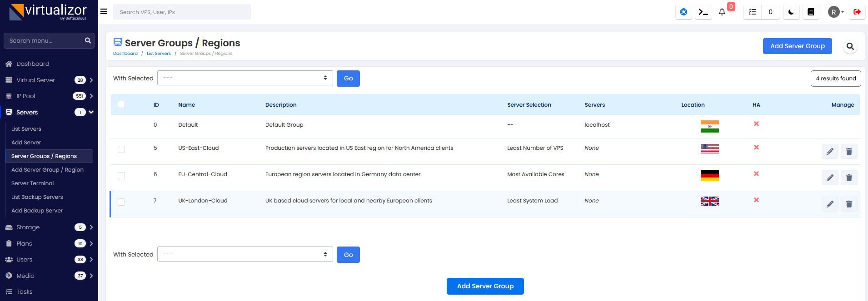Image resolution: width=868 pixels, height=301 pixels.
Task: Tick the select-all checkbox in table header
Action: coord(121,104)
